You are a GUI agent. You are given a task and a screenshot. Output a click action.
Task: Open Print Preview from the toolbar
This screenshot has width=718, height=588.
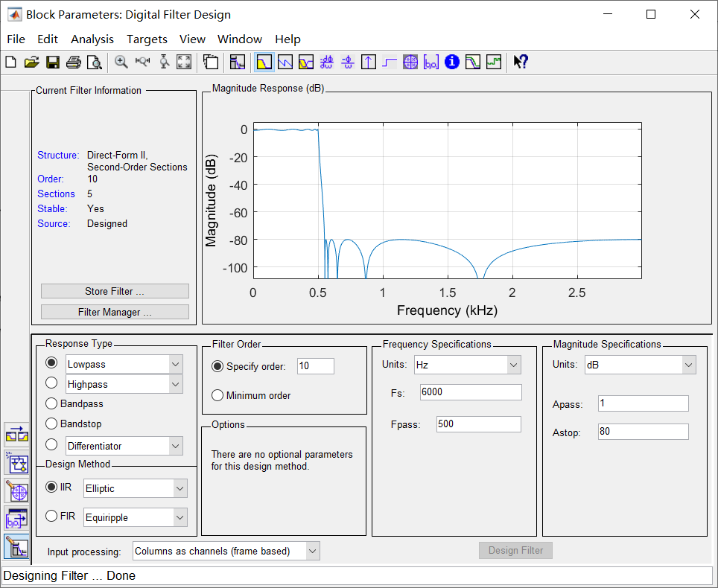point(95,62)
